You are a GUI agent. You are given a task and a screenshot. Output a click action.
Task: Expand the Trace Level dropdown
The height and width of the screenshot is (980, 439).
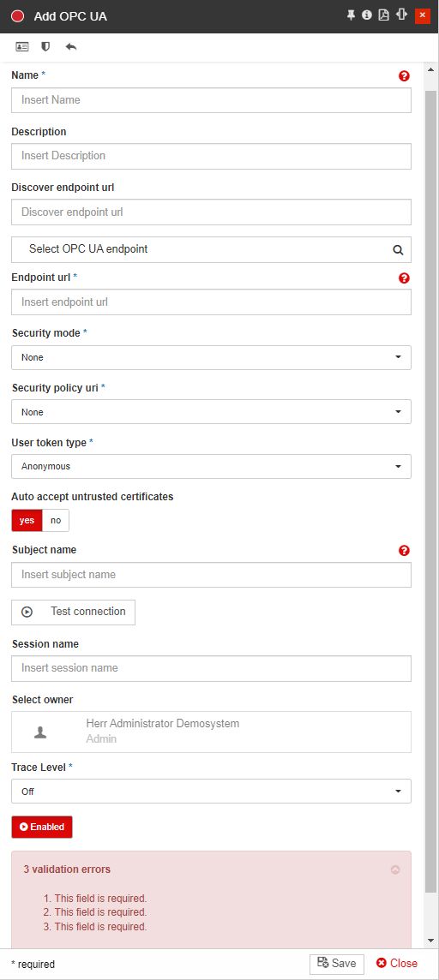pos(212,792)
